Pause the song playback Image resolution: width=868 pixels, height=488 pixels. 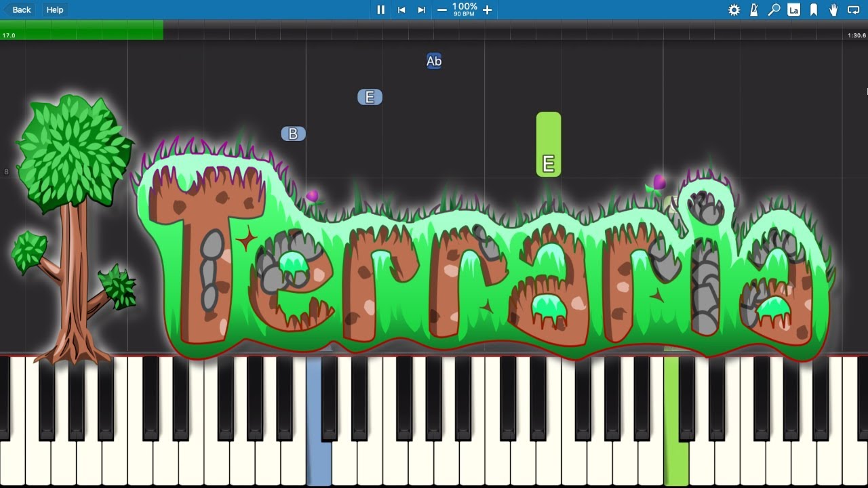[x=380, y=9]
